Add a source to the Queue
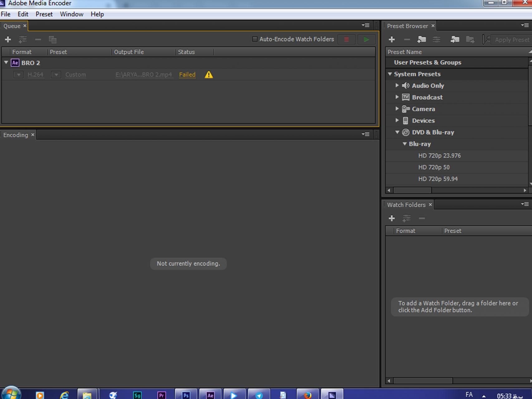The height and width of the screenshot is (399, 532). pos(8,39)
